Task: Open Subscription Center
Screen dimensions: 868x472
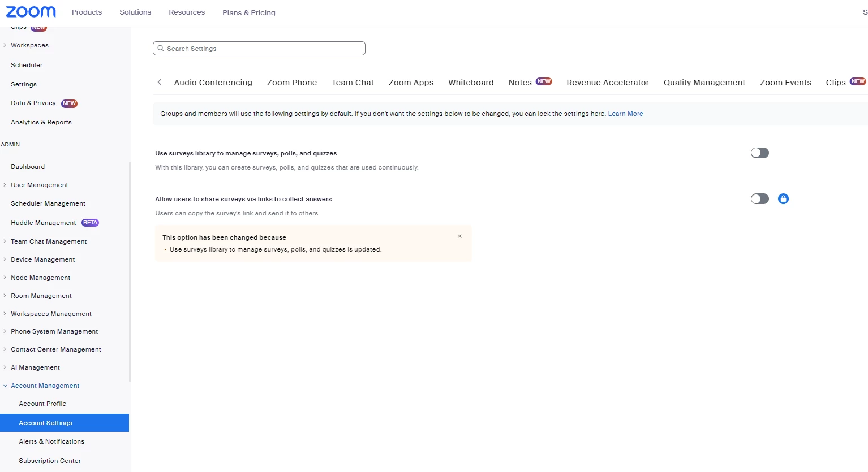Action: [50, 461]
